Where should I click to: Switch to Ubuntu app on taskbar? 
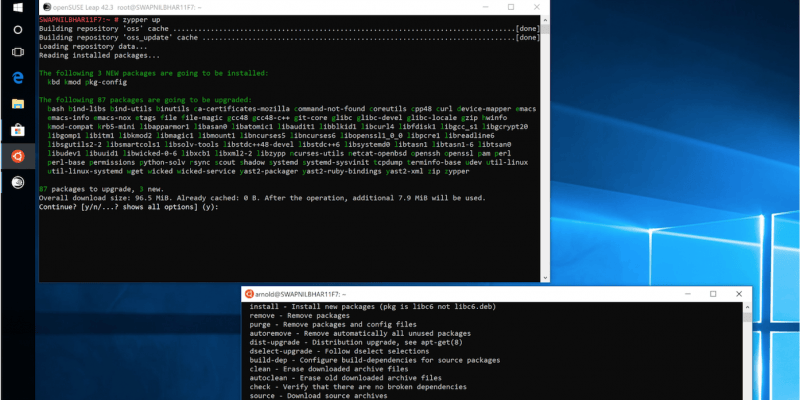tap(17, 156)
